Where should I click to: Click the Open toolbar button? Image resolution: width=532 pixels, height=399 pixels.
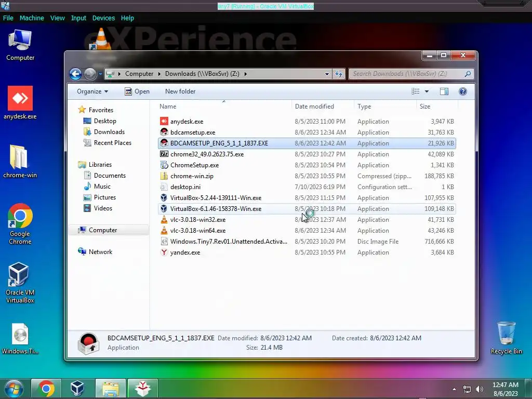pyautogui.click(x=137, y=91)
